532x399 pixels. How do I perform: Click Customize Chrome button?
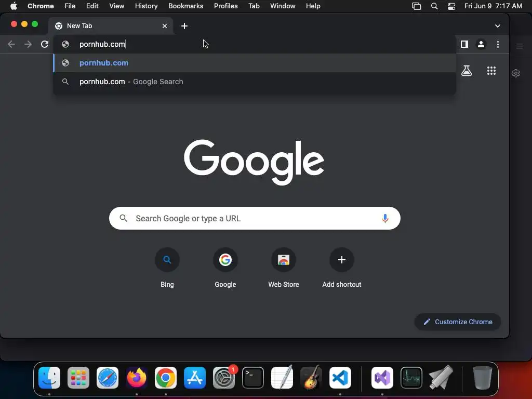click(457, 322)
